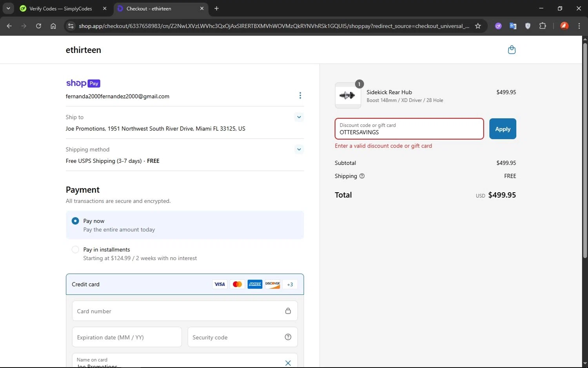Click the lock icon in Card number field
The width and height of the screenshot is (588, 368).
tap(288, 311)
